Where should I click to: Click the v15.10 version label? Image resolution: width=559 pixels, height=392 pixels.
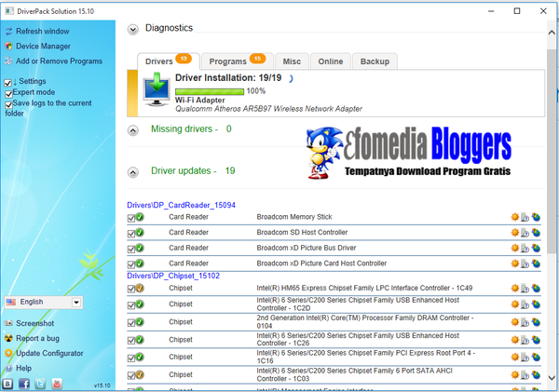102,385
